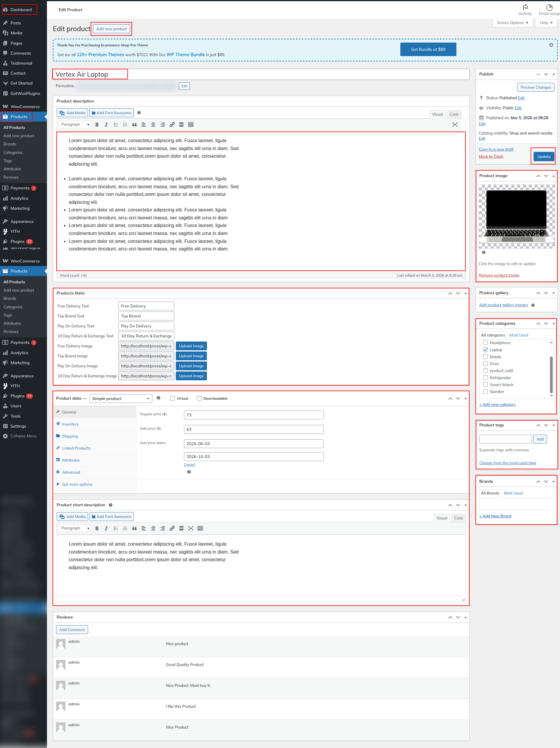Click the Update button
The image size is (560, 748).
(x=544, y=157)
